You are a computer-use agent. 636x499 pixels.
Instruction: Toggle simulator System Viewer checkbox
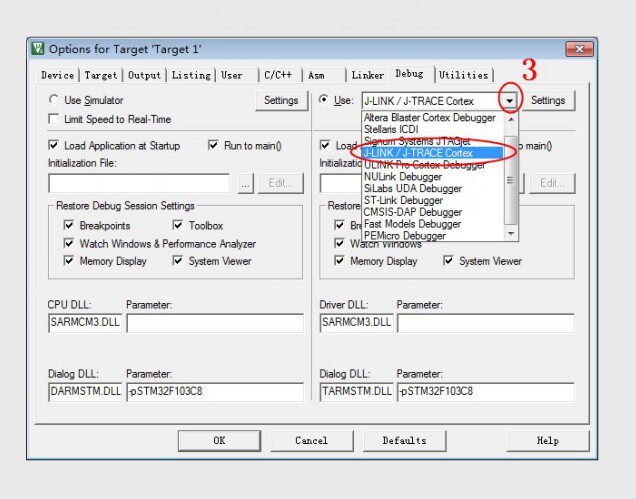(x=178, y=260)
